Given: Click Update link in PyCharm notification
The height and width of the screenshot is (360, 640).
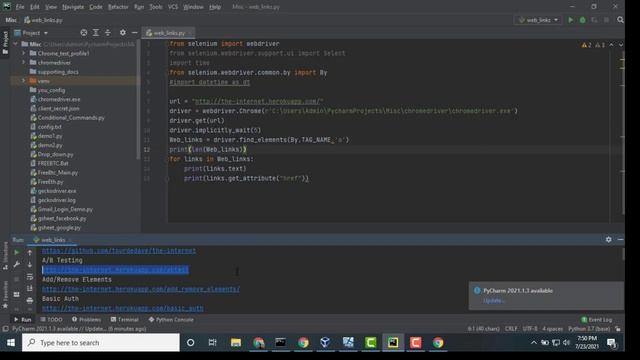Looking at the screenshot, I should [x=494, y=301].
